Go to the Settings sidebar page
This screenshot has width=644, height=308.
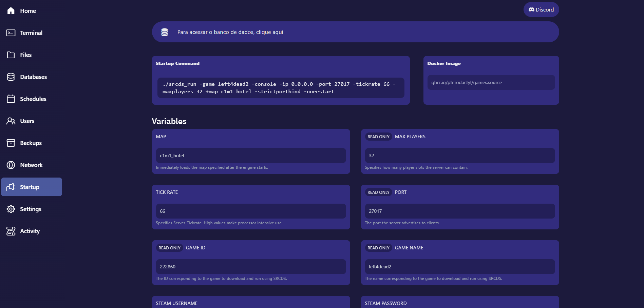[31, 209]
